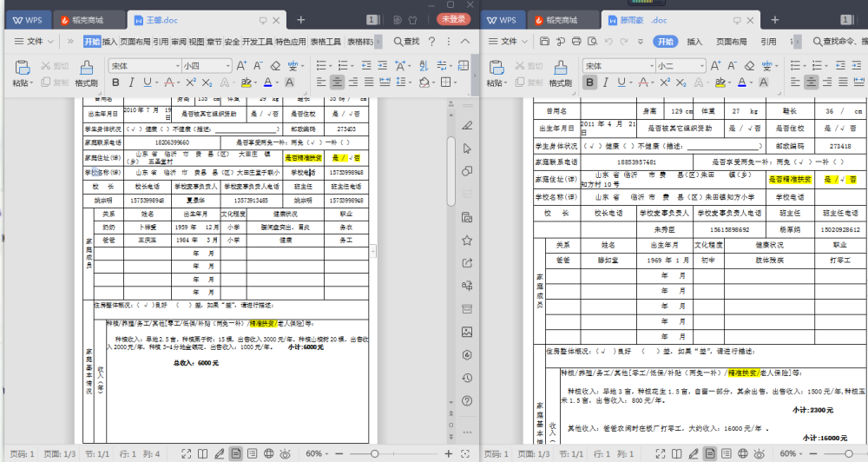Open 页面布局 tab in left WPS window
Viewport: 868px width, 462px height.
click(x=135, y=42)
